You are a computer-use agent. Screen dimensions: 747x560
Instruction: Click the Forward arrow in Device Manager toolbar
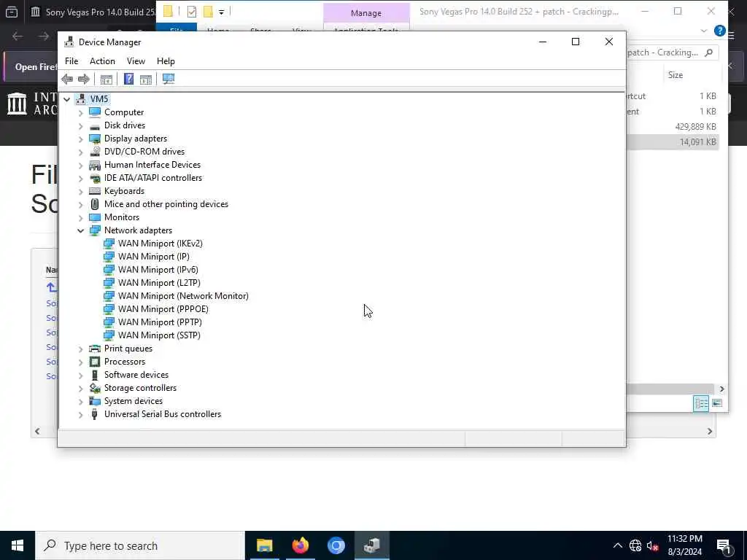[84, 79]
